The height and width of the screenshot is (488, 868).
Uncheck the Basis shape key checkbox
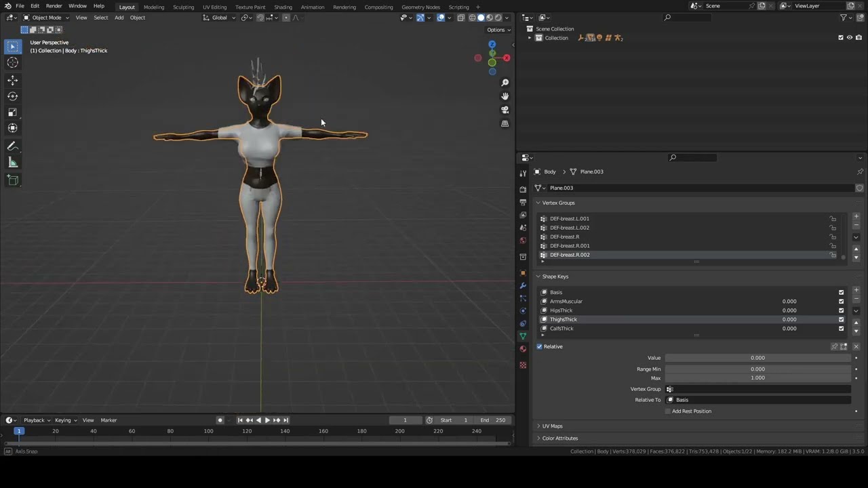click(841, 293)
